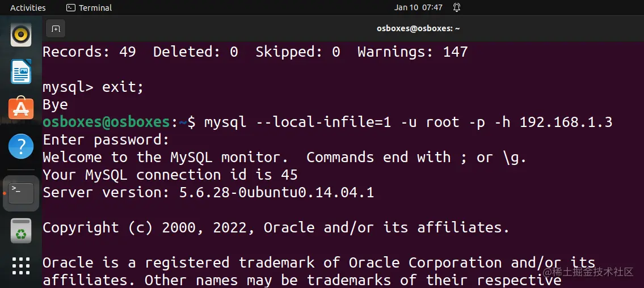Open the clock showing Jan 10 07:47
644x288 pixels.
(418, 7)
